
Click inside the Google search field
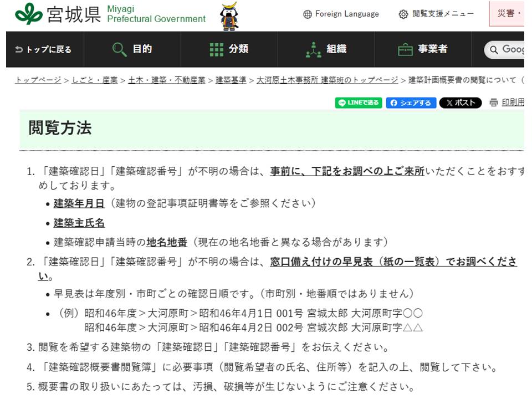510,49
